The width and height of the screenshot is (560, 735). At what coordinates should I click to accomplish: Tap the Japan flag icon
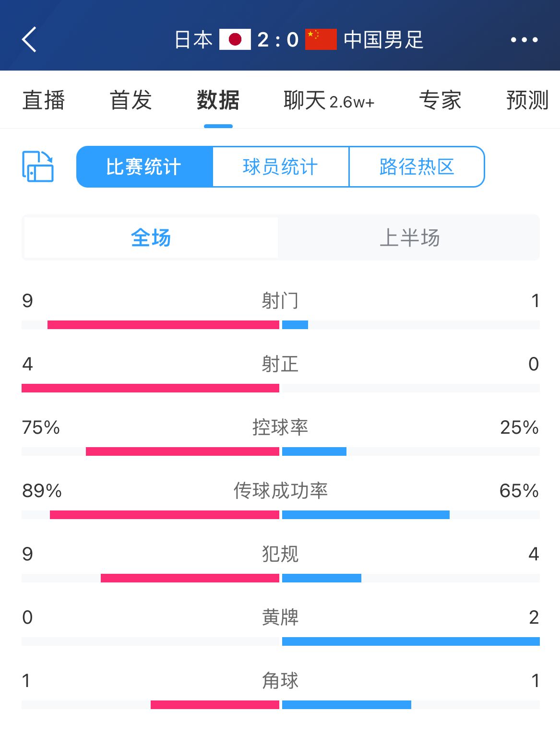[x=235, y=39]
